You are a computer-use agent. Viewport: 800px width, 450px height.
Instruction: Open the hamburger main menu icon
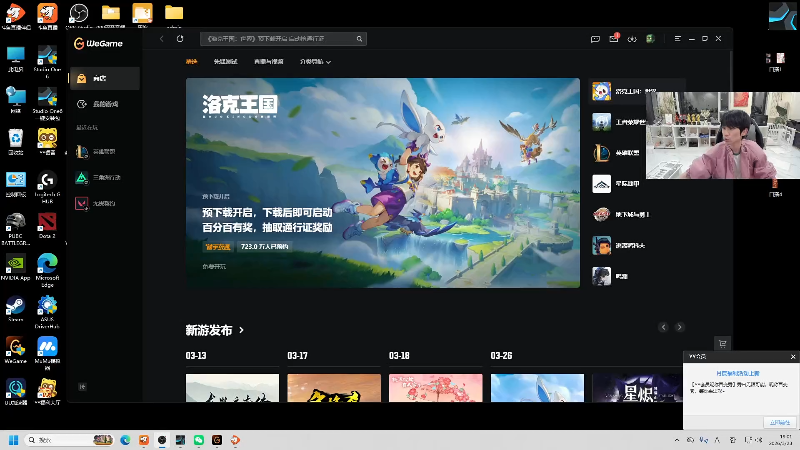[678, 39]
